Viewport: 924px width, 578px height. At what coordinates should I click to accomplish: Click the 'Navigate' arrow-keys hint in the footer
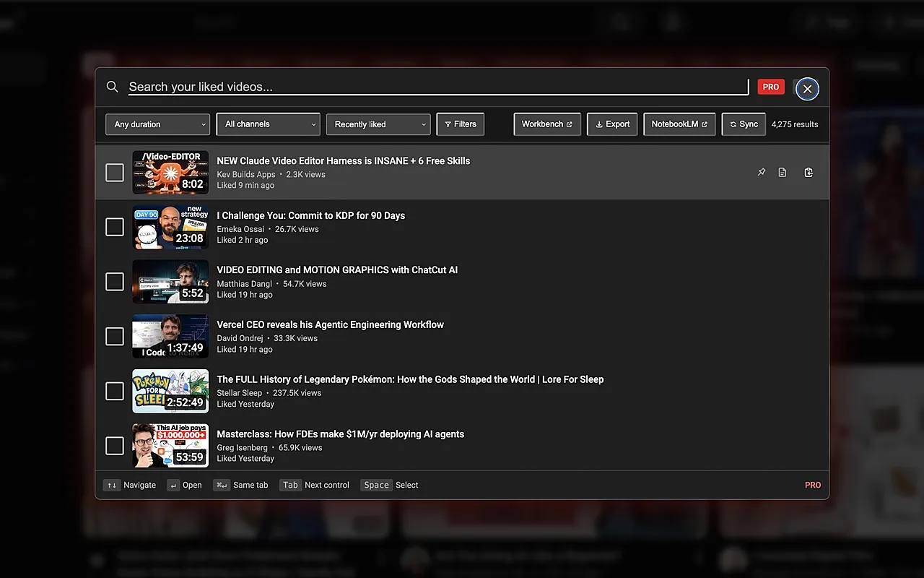(130, 486)
